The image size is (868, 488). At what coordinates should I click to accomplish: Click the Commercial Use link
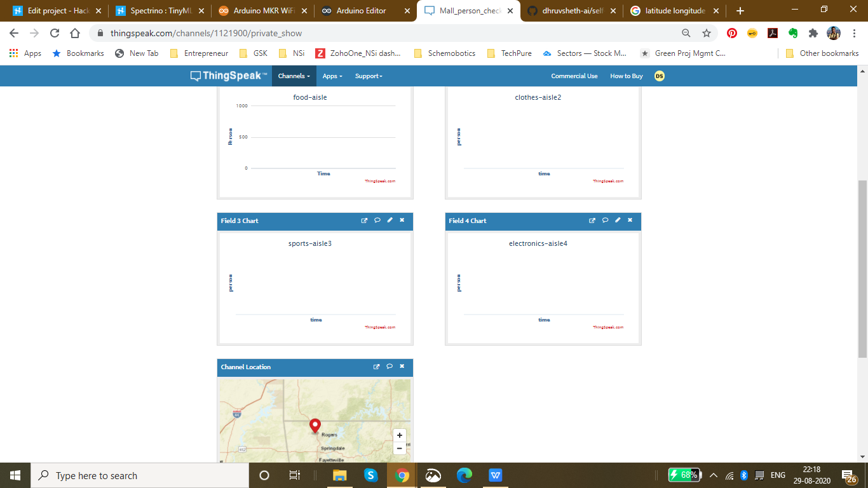(x=574, y=76)
